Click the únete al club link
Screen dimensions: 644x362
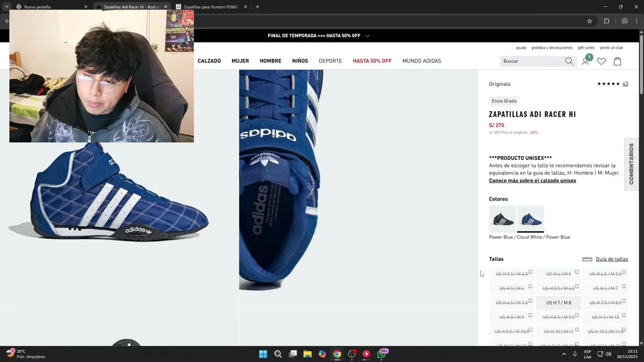[611, 48]
